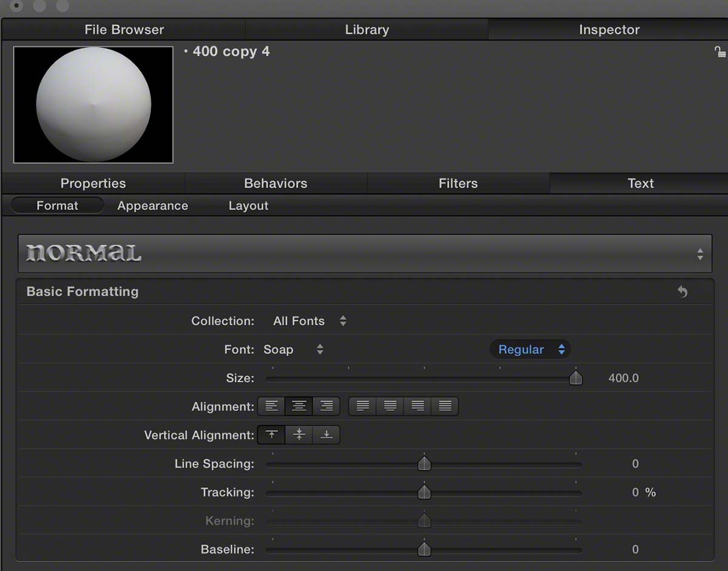Set vertical alignment to top

click(272, 434)
